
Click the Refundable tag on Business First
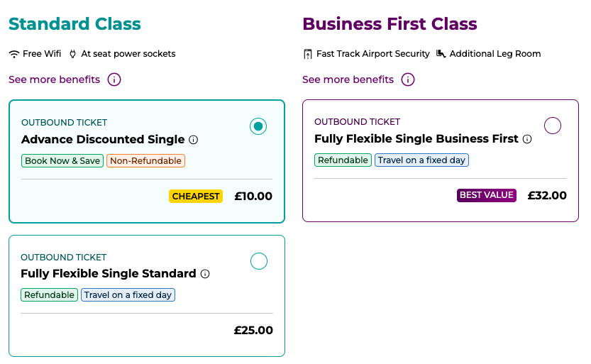point(343,160)
